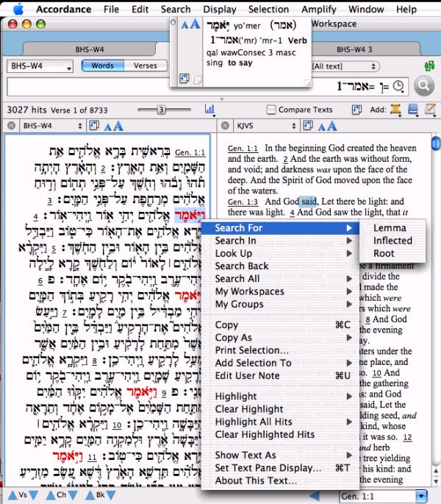This screenshot has width=441, height=504.
Task: Choose Inflected from Search For submenu
Action: coord(392,241)
